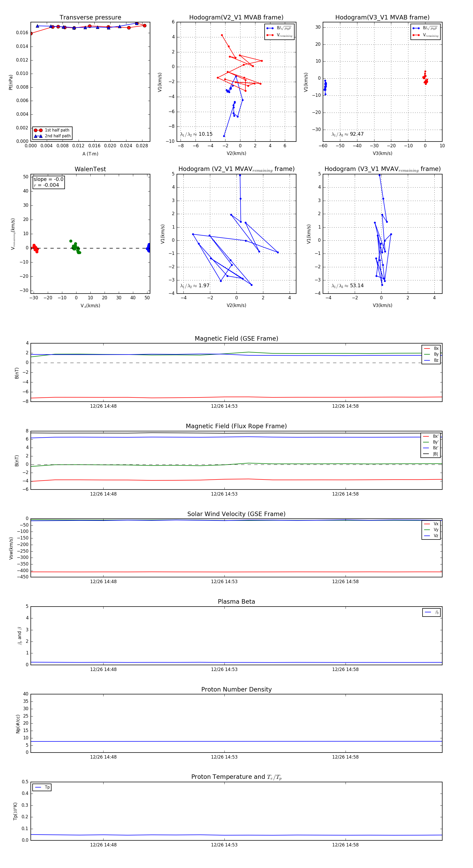Click the WalenTest plot title
The image size is (473, 868).
pos(90,169)
